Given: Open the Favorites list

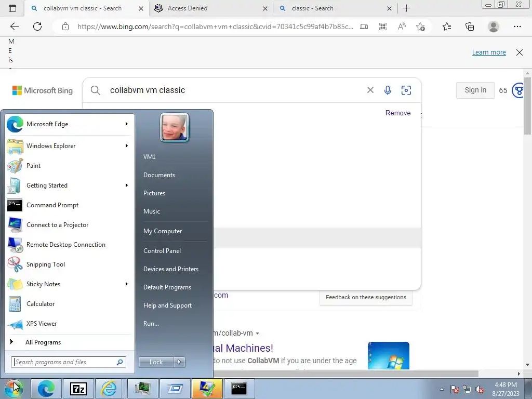Looking at the screenshot, I should tap(447, 26).
